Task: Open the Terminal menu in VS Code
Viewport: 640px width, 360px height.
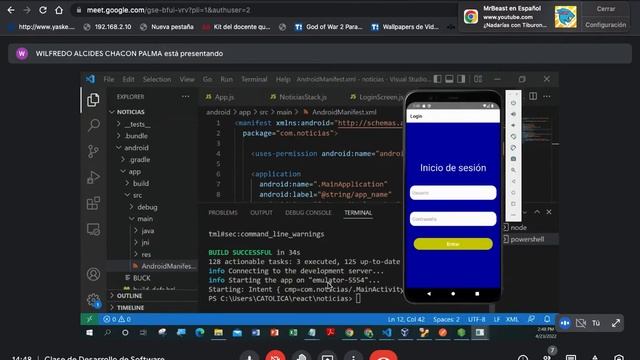Action: (x=254, y=79)
